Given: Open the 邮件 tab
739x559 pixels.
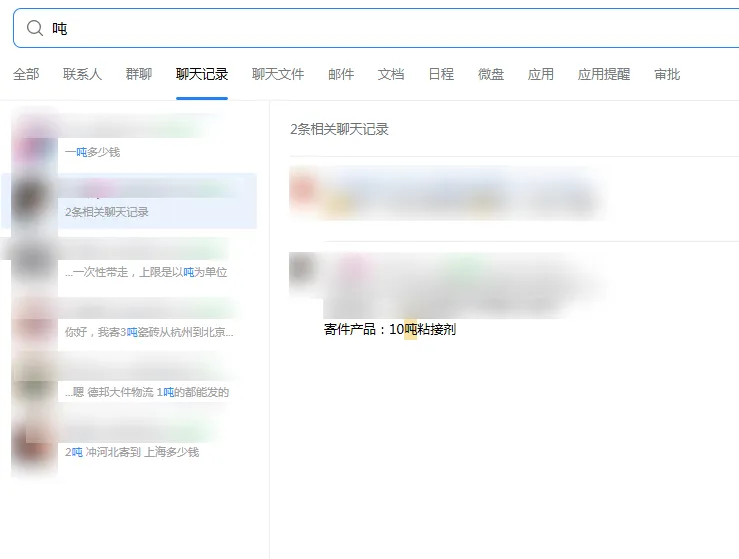Looking at the screenshot, I should point(341,74).
